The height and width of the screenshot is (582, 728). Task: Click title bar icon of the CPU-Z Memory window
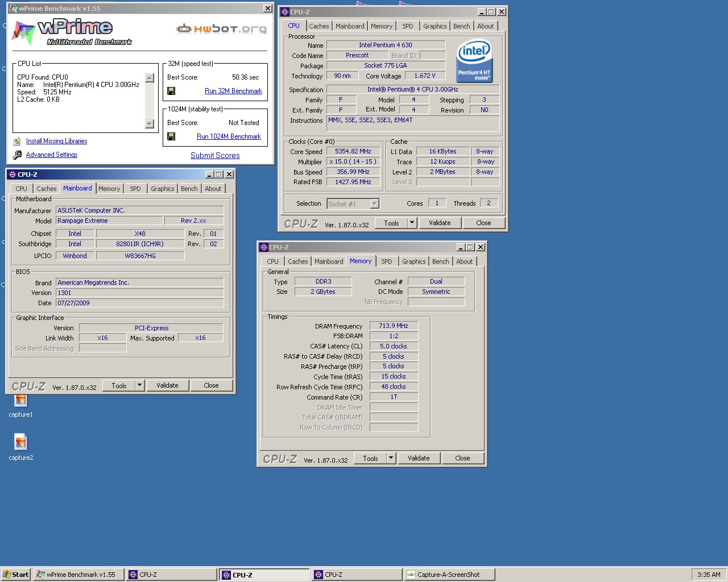[264, 247]
